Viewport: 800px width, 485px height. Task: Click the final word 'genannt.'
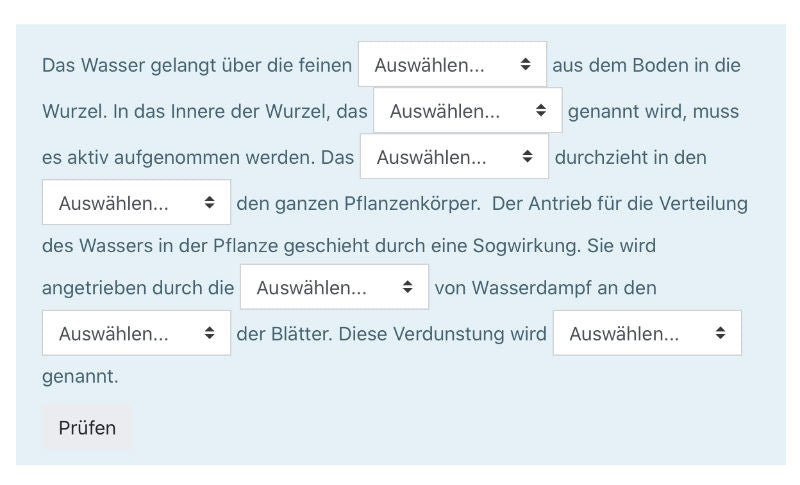tap(80, 376)
